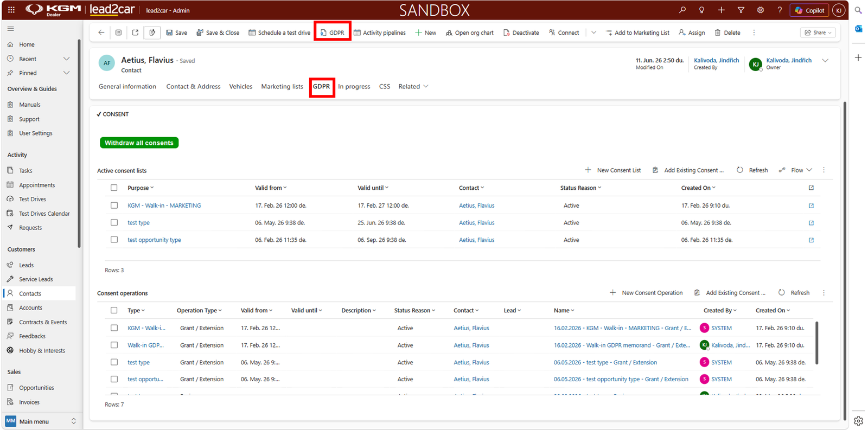Viewport: 868px width, 430px height.
Task: Sort by the Purpose column header
Action: tap(141, 188)
